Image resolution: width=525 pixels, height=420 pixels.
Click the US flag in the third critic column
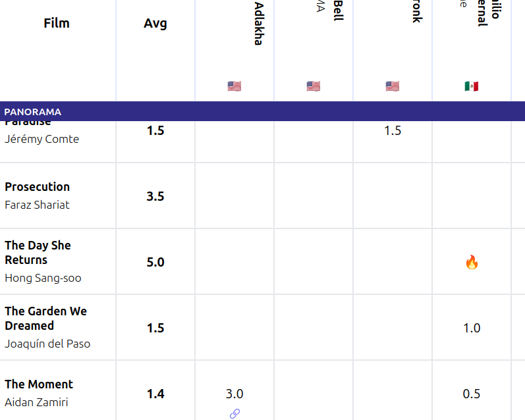pyautogui.click(x=393, y=86)
